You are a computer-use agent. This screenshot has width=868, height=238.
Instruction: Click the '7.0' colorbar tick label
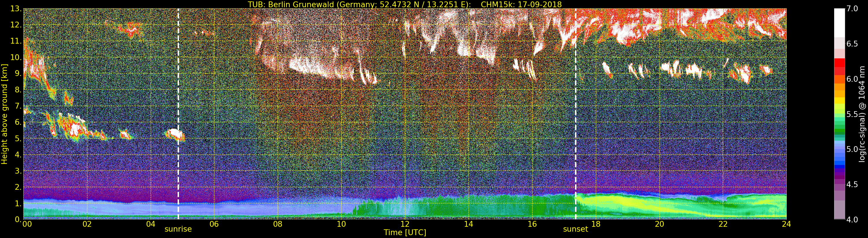[x=852, y=9]
